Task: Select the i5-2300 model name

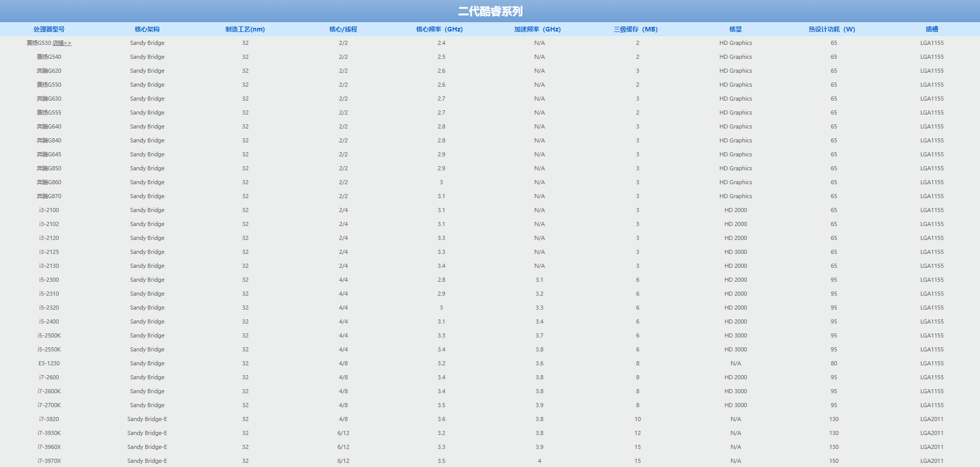Action: pyautogui.click(x=49, y=280)
